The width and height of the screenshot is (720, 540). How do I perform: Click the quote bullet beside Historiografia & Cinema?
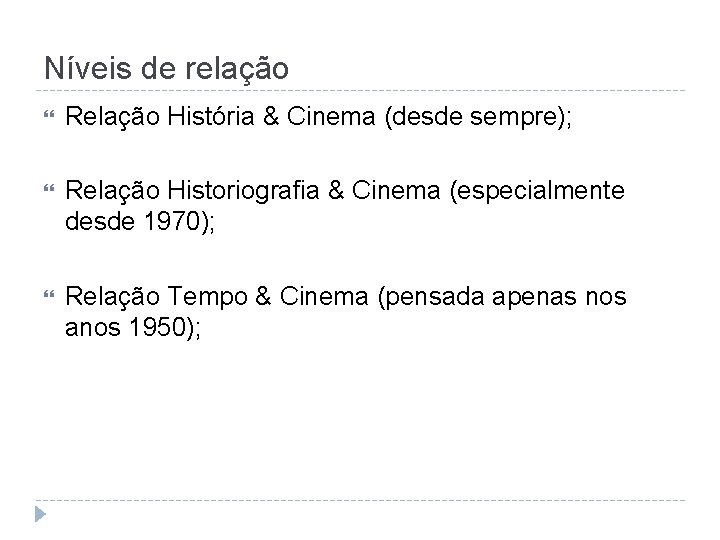[x=49, y=188]
